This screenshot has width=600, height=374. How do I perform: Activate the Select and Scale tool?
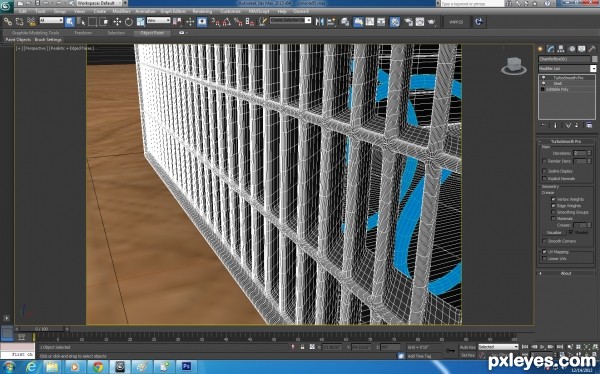click(140, 22)
